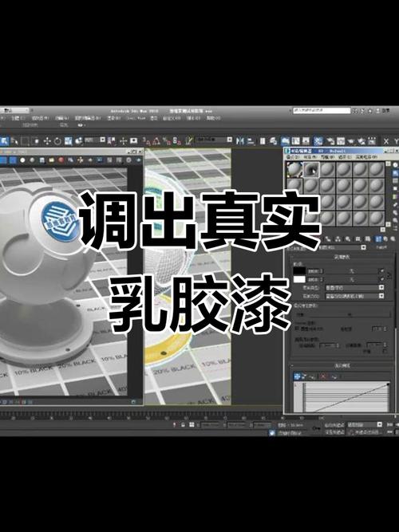Select the Rotate tool in main toolbar
The width and height of the screenshot is (399, 532).
click(57, 141)
